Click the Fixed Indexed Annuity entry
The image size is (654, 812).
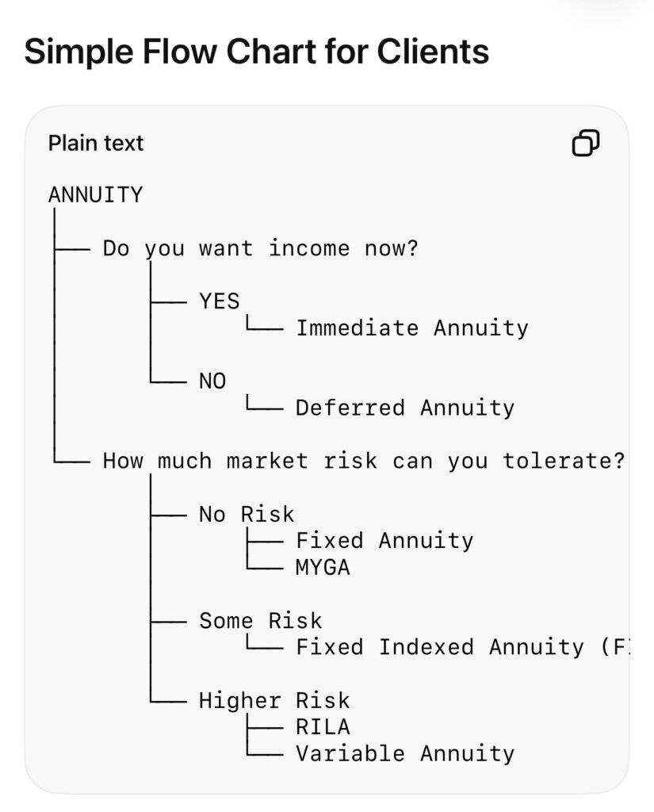tap(463, 647)
